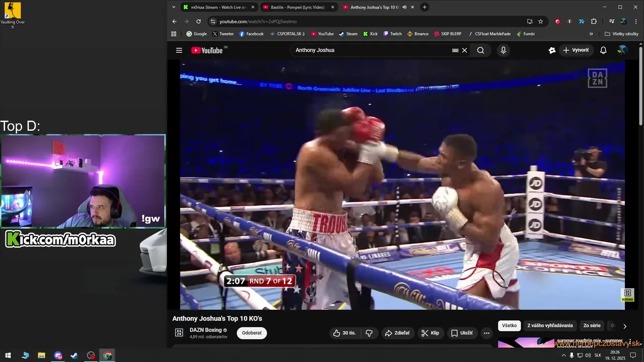Open the Twitch bookmark

pos(392,34)
